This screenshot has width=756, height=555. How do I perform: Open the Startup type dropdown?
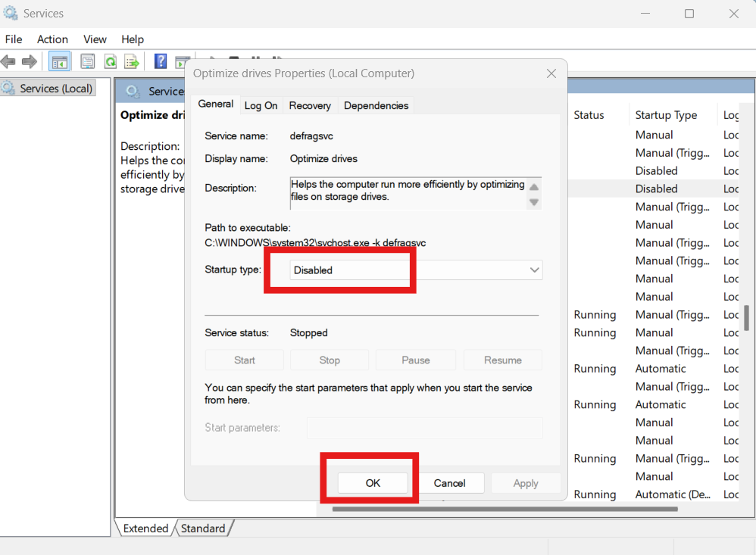pyautogui.click(x=536, y=270)
